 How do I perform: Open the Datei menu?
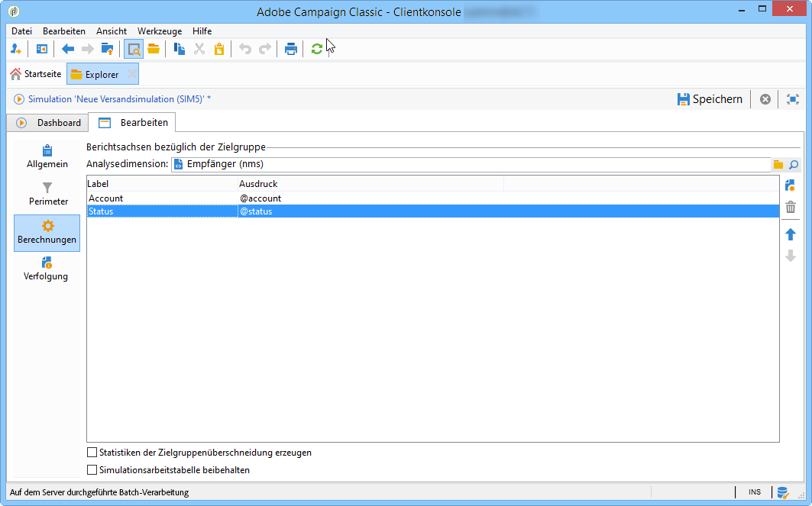(21, 31)
